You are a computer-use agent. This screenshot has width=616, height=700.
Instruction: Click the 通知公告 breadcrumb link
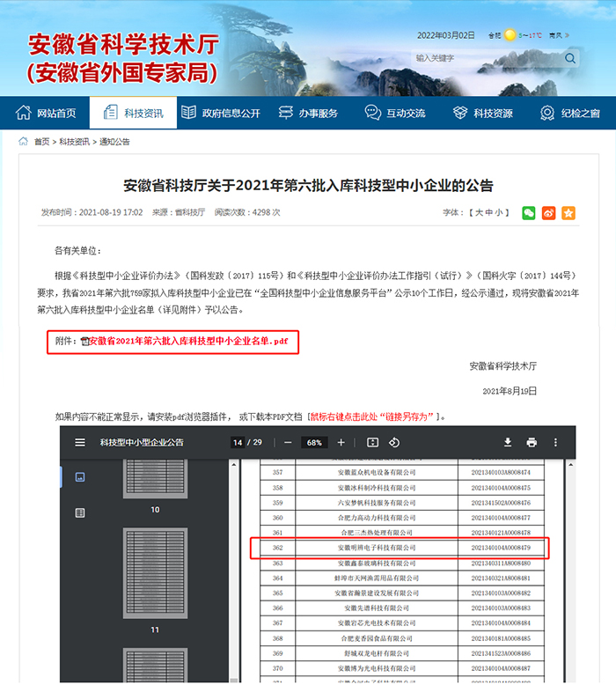coord(114,142)
